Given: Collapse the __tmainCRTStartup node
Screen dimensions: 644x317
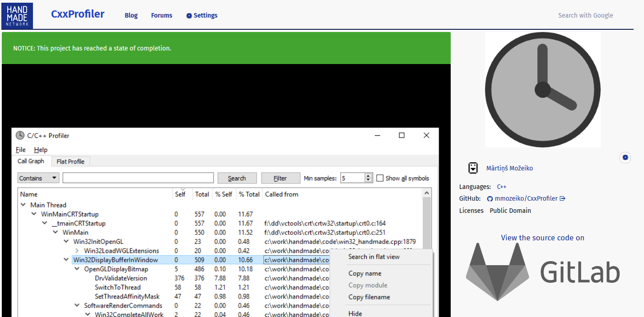Looking at the screenshot, I should click(x=45, y=223).
